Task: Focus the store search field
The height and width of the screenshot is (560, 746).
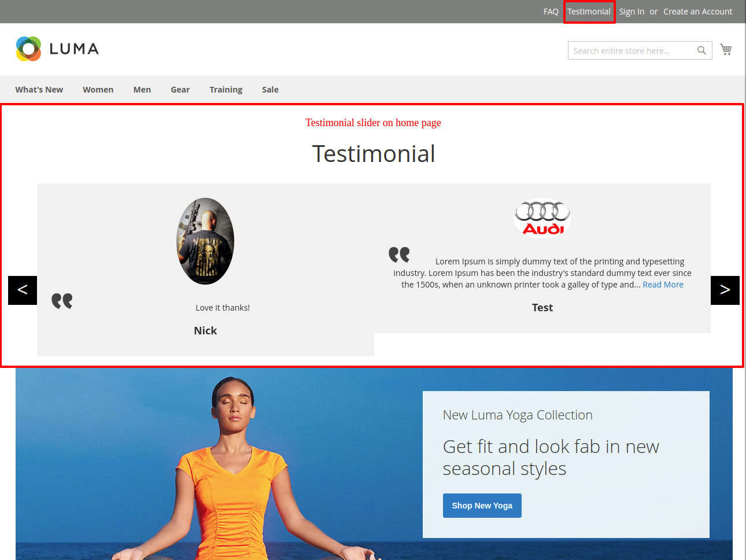Action: tap(630, 51)
